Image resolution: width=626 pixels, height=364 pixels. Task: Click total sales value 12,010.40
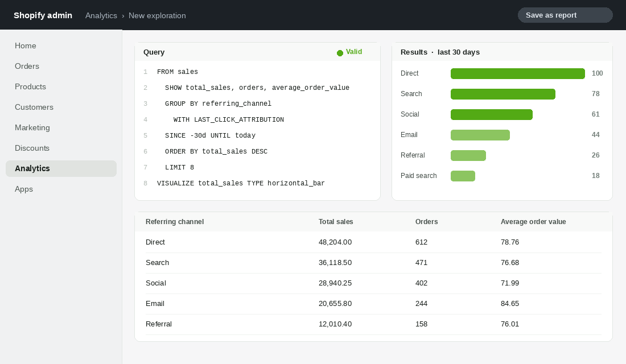(335, 324)
